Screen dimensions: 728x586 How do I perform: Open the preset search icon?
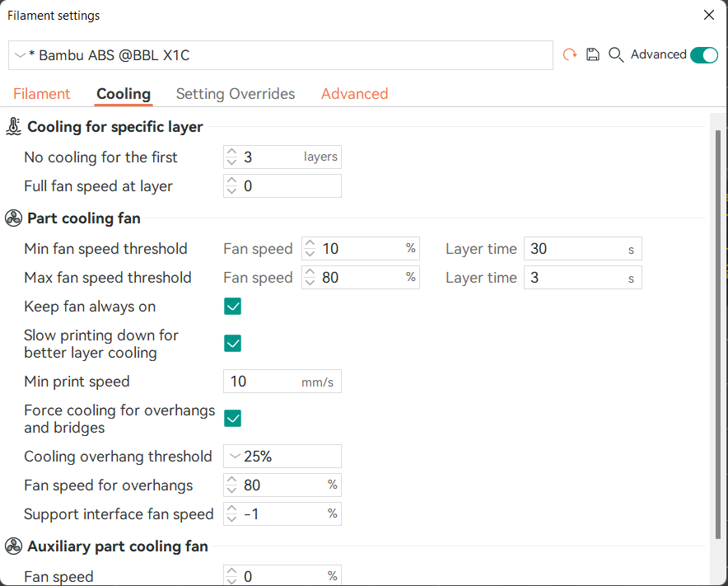point(616,54)
